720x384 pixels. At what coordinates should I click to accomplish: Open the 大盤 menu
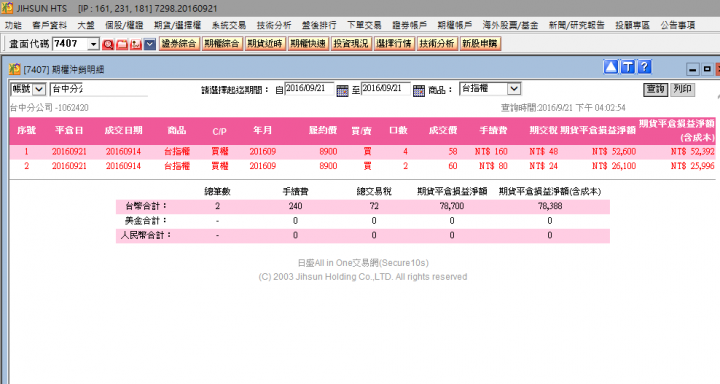tap(85, 25)
